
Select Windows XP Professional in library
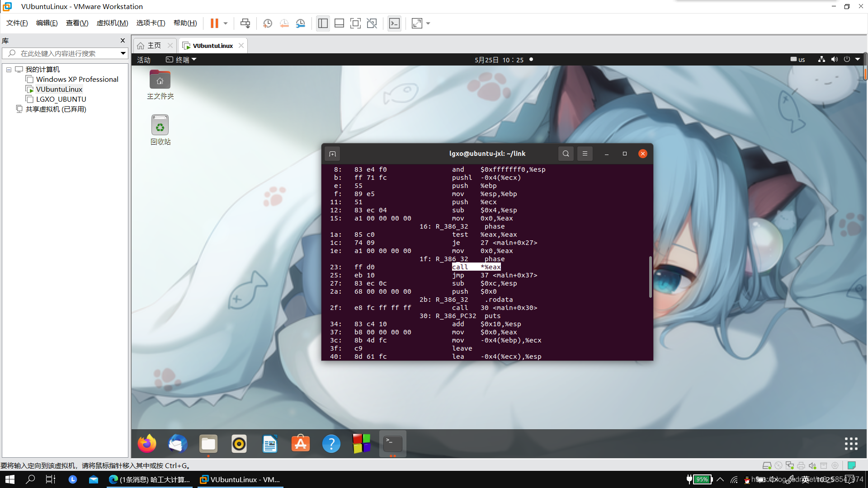pyautogui.click(x=77, y=80)
